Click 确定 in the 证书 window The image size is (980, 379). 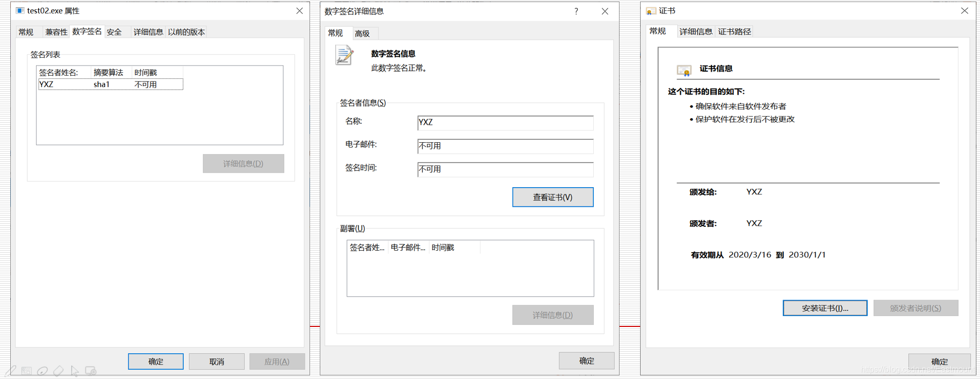coord(939,361)
